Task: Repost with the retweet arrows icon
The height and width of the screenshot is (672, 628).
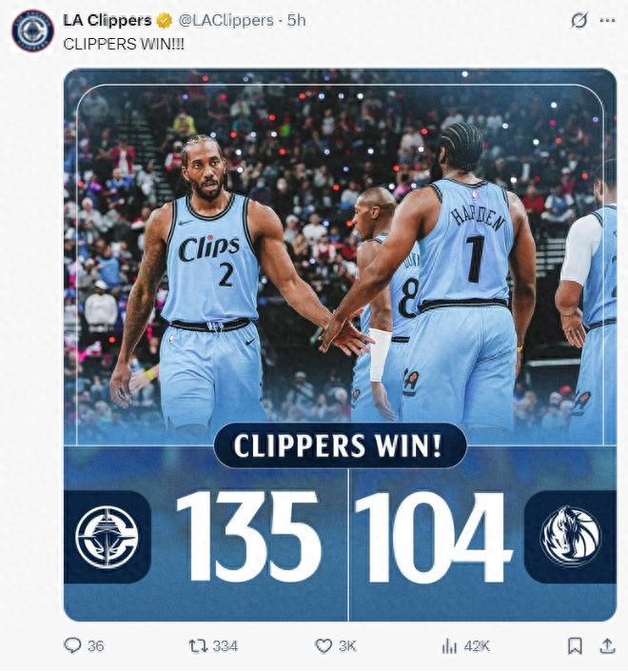Action: pyautogui.click(x=198, y=646)
